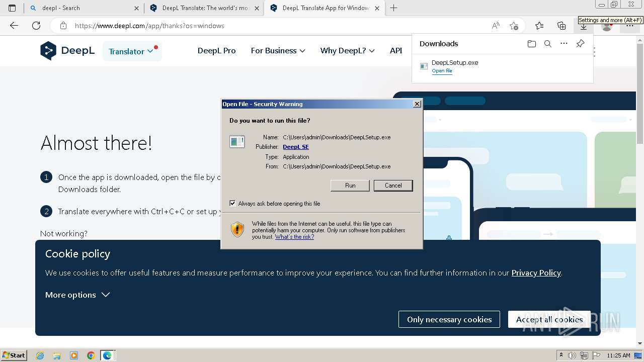Open the Windows Start menu
This screenshot has height=362, width=644.
(x=14, y=355)
